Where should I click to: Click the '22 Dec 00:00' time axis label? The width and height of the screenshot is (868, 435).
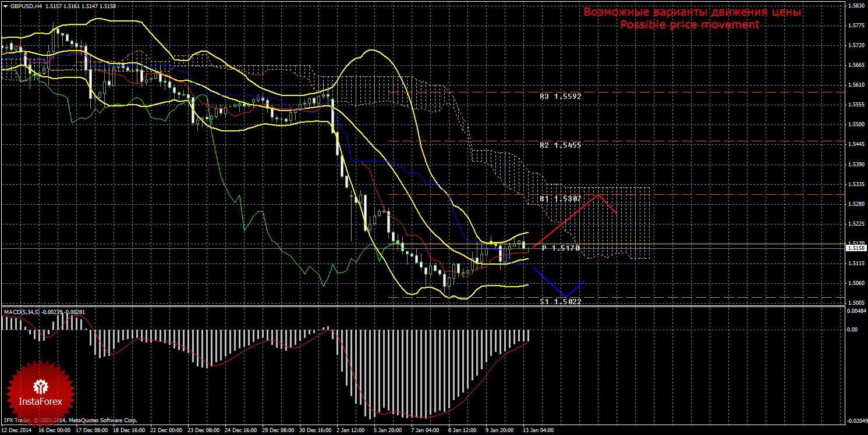166,430
